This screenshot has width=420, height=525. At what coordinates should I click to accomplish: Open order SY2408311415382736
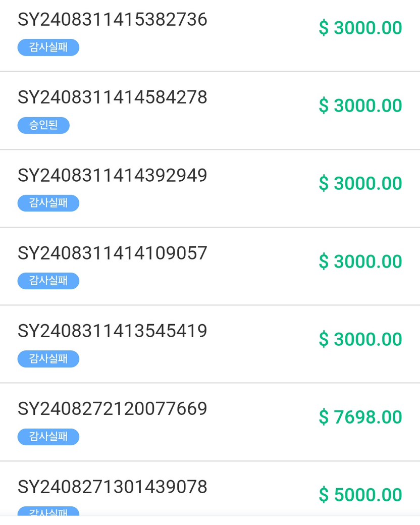[113, 20]
